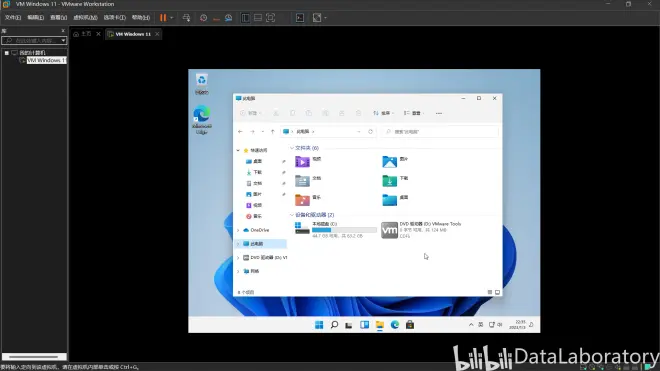Revert the VM to its snapshot

point(216,18)
